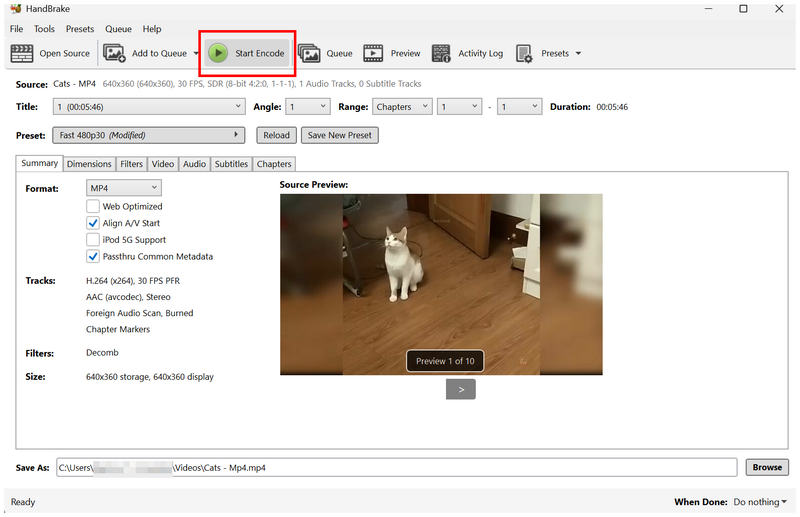800x517 pixels.
Task: Open the start chapter dropdown
Action: pyautogui.click(x=459, y=107)
